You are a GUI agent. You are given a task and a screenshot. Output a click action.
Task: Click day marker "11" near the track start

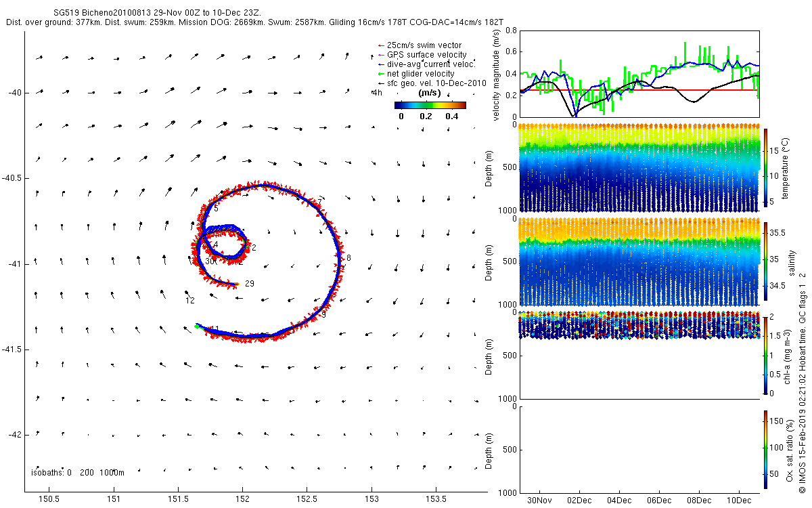215,329
